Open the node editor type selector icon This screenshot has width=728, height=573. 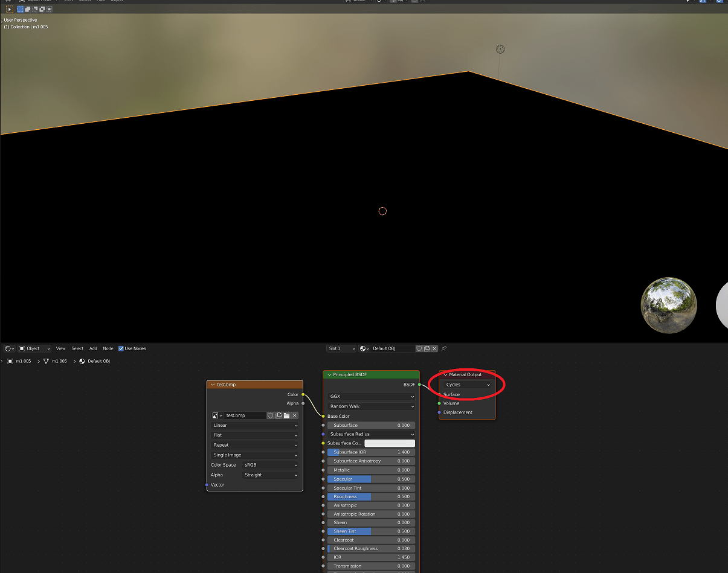click(9, 348)
